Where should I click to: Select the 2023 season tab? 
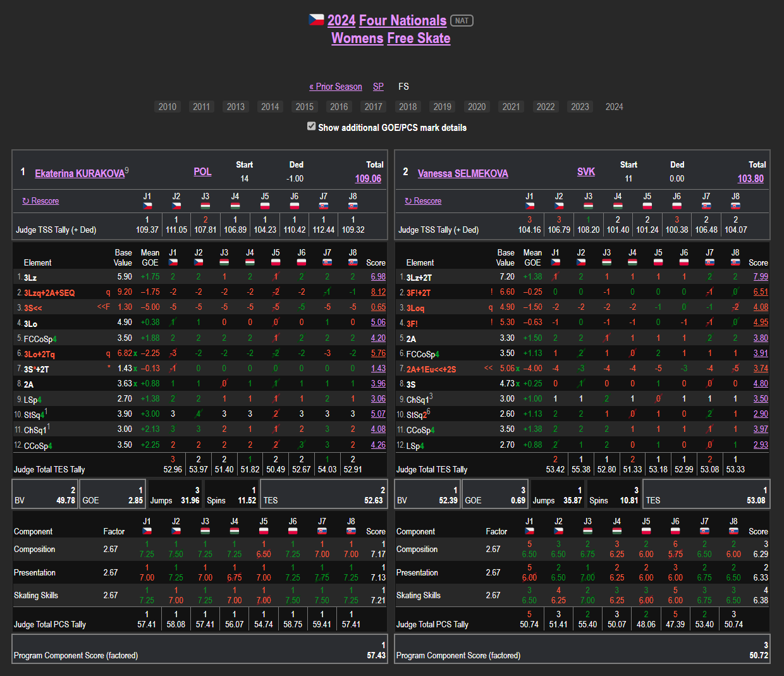coord(580,107)
